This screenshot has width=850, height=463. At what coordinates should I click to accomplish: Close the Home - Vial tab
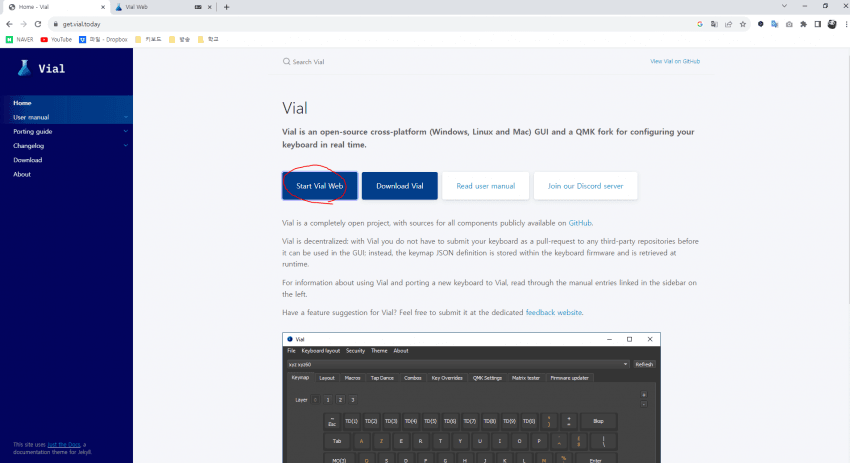pos(103,7)
